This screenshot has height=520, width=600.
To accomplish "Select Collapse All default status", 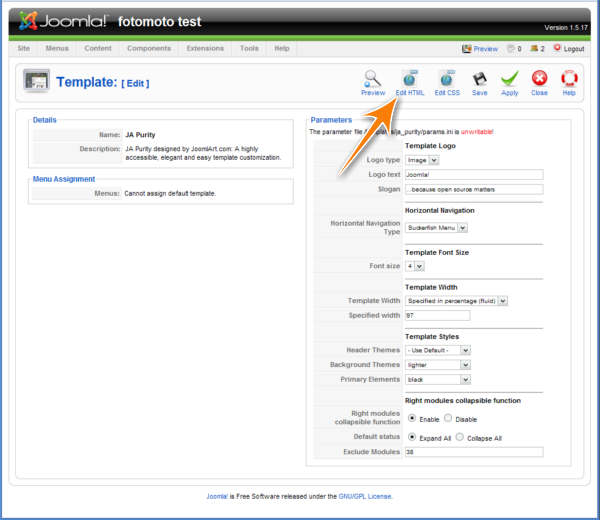I will [x=460, y=437].
